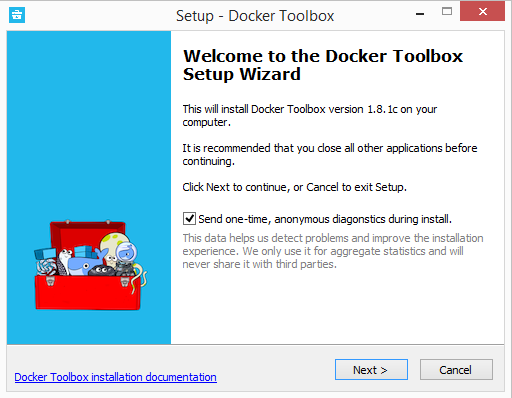Screen dimensions: 512x398
Task: Click the worm hanging off the toolbox side
Action: (140, 277)
